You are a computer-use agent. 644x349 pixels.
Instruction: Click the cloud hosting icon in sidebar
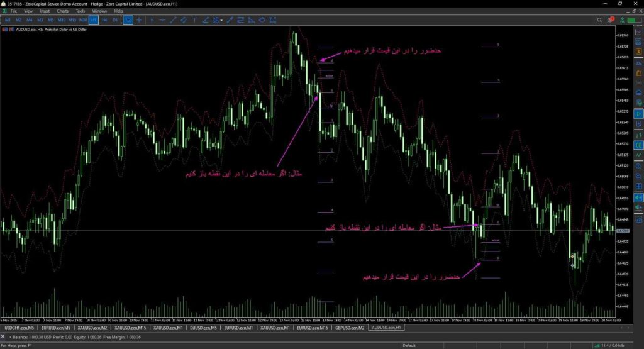tap(638, 93)
